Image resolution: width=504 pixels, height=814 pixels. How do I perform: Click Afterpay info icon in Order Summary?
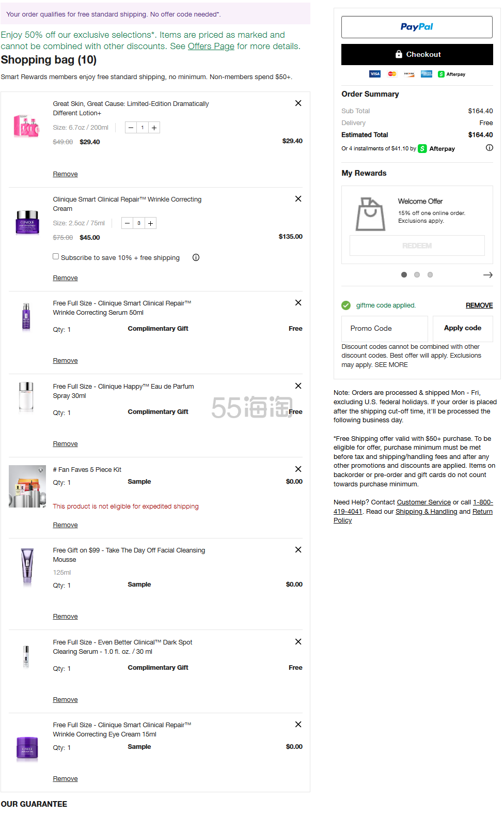(x=489, y=148)
